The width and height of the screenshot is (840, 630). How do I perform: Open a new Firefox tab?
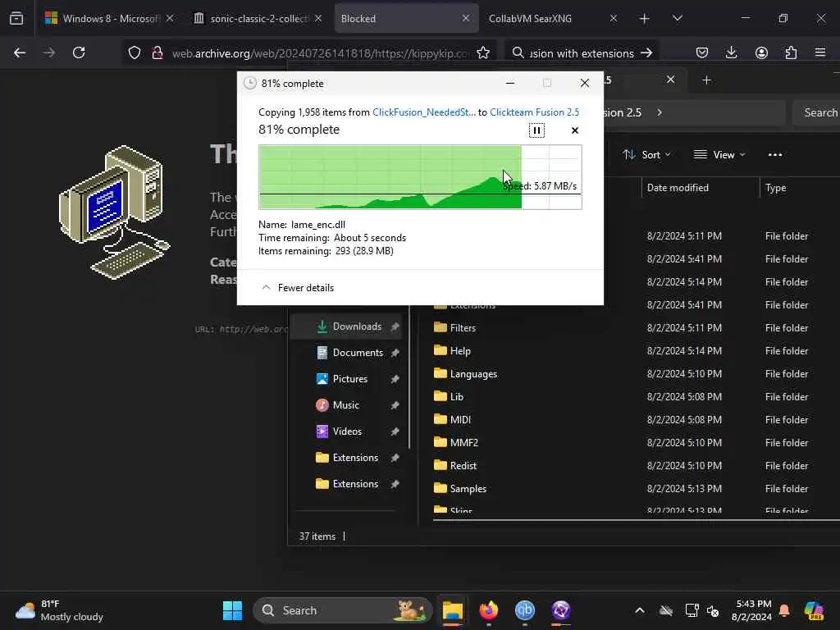pos(645,18)
